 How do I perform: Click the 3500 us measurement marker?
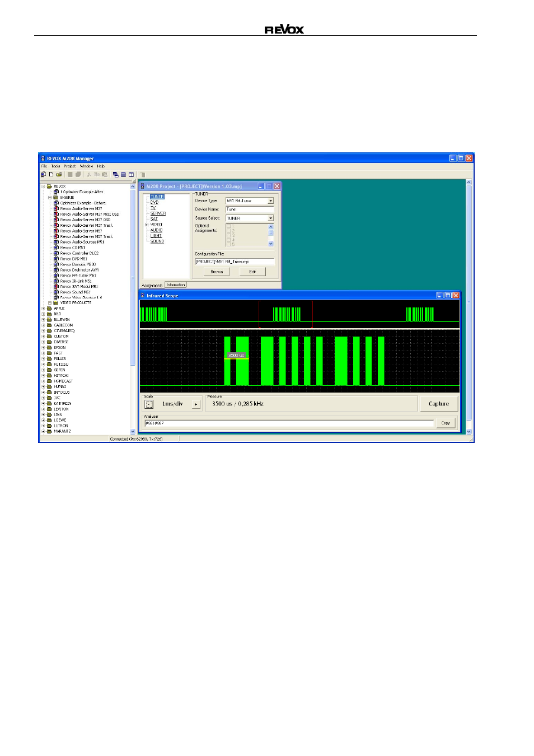point(236,356)
